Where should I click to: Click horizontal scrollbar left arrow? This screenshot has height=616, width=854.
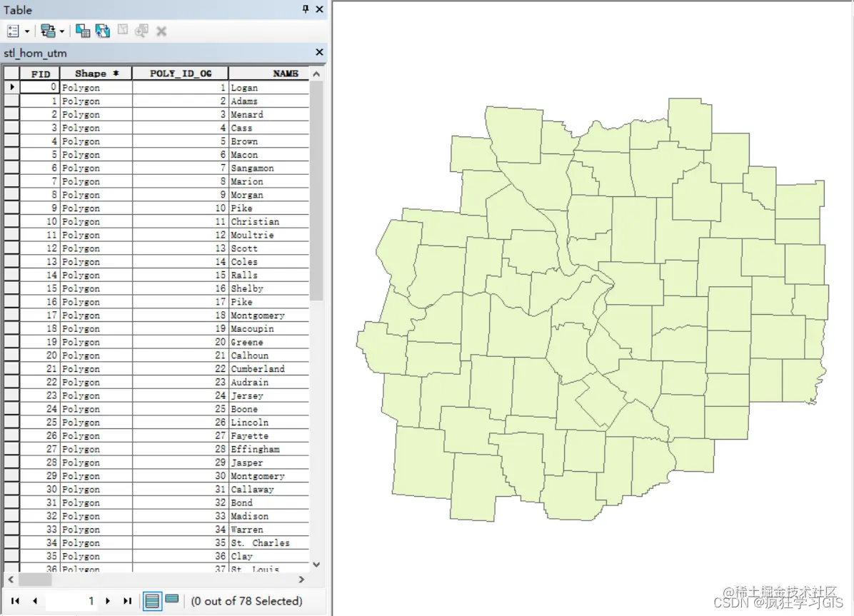coord(11,580)
